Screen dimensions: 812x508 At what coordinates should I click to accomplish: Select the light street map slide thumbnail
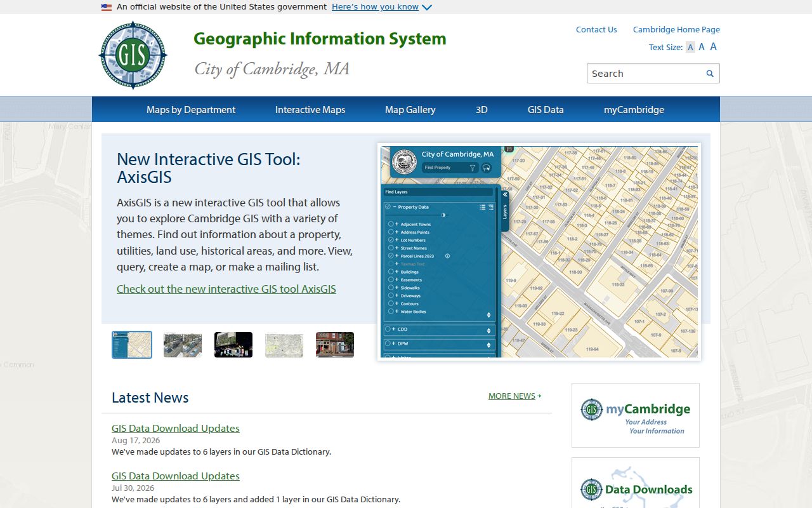pos(284,345)
